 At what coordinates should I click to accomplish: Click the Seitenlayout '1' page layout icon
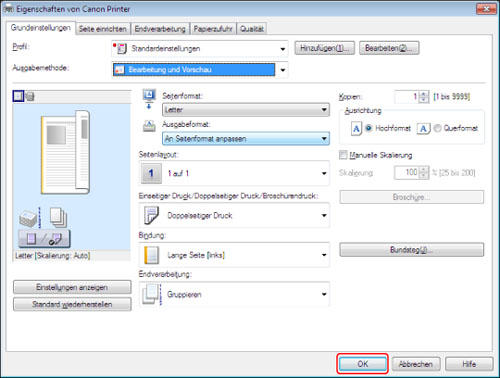click(151, 173)
